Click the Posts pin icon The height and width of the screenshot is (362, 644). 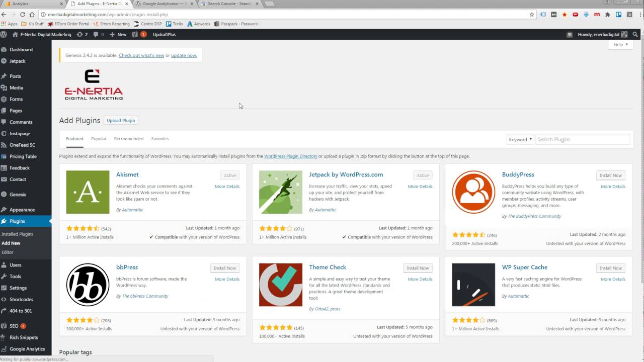pos(4,76)
